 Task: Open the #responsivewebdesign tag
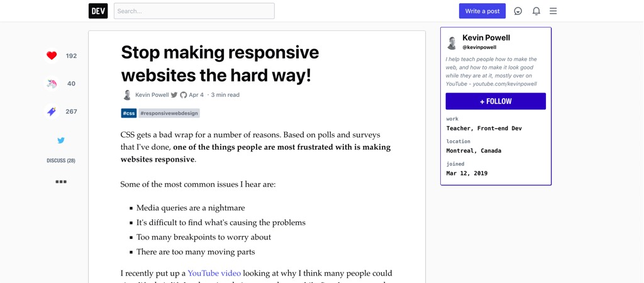[169, 113]
